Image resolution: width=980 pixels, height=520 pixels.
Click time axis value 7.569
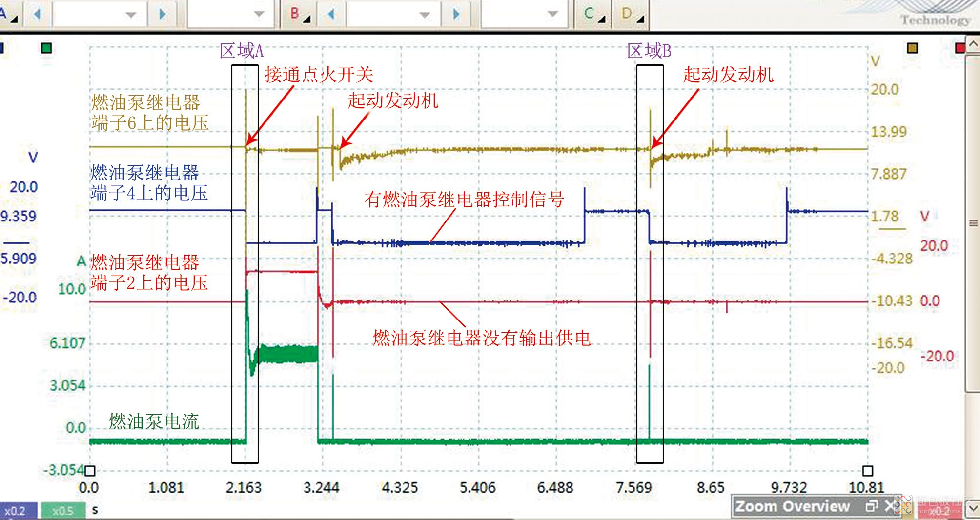pos(633,487)
